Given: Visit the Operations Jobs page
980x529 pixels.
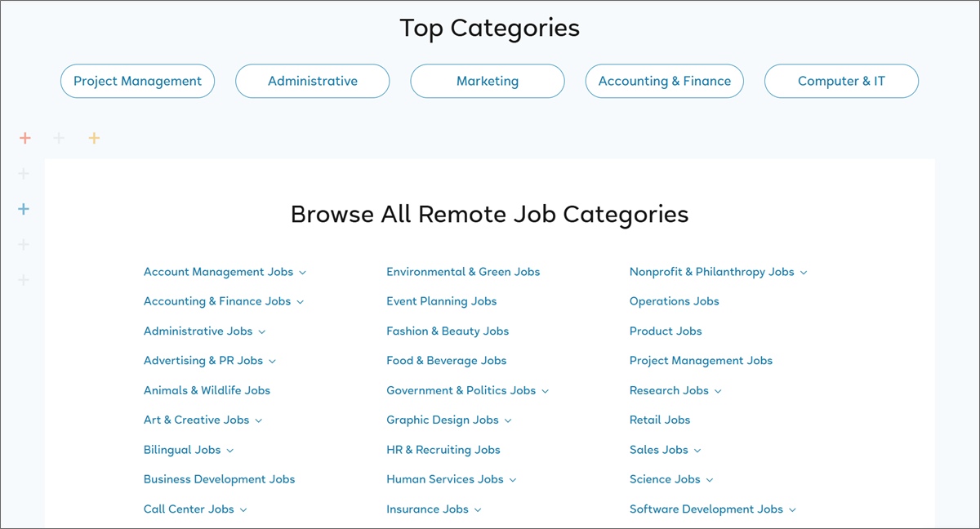Looking at the screenshot, I should click(x=674, y=301).
